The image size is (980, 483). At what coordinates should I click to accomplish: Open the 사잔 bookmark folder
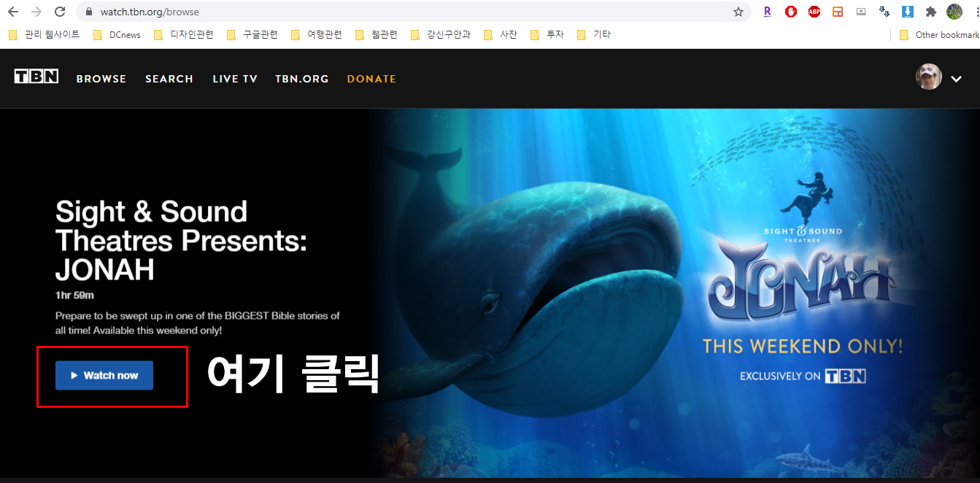501,34
